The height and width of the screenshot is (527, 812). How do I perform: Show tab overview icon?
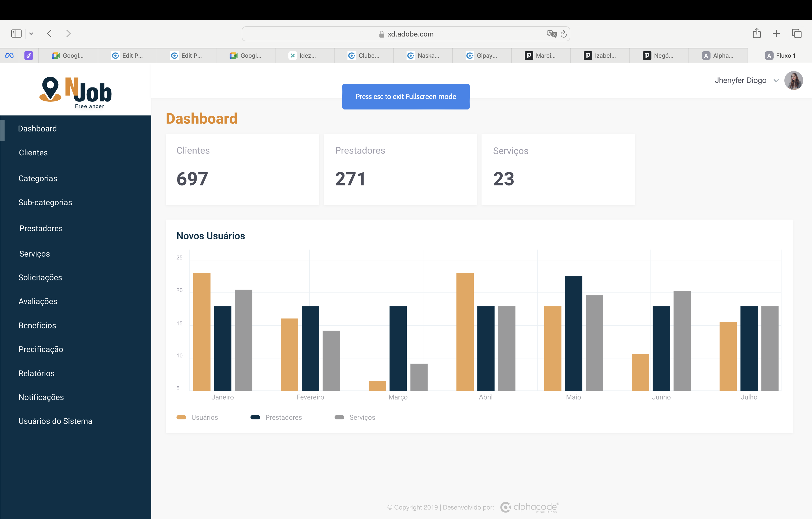(796, 33)
